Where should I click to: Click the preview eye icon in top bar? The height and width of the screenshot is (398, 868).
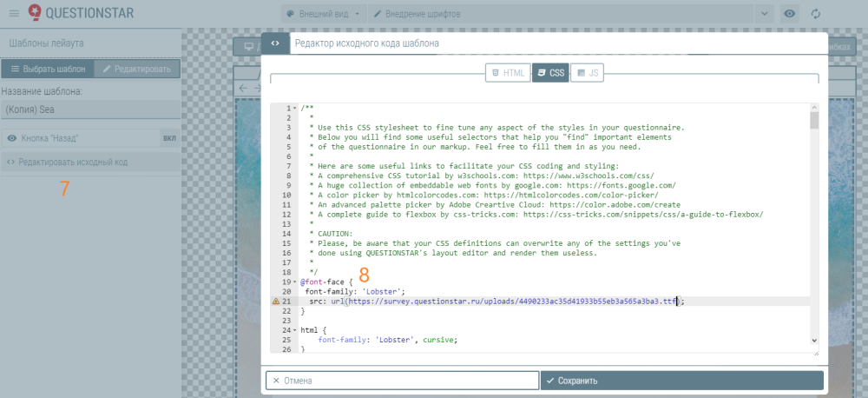(789, 14)
